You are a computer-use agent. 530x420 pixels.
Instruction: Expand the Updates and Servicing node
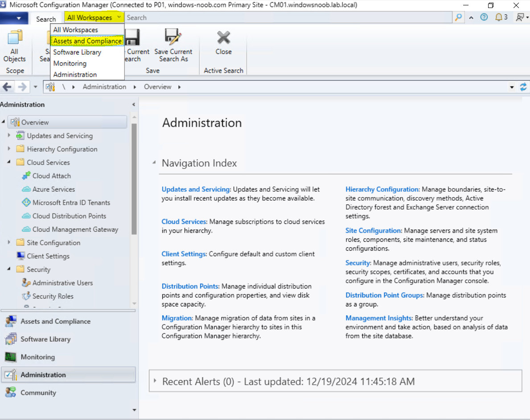[9, 135]
